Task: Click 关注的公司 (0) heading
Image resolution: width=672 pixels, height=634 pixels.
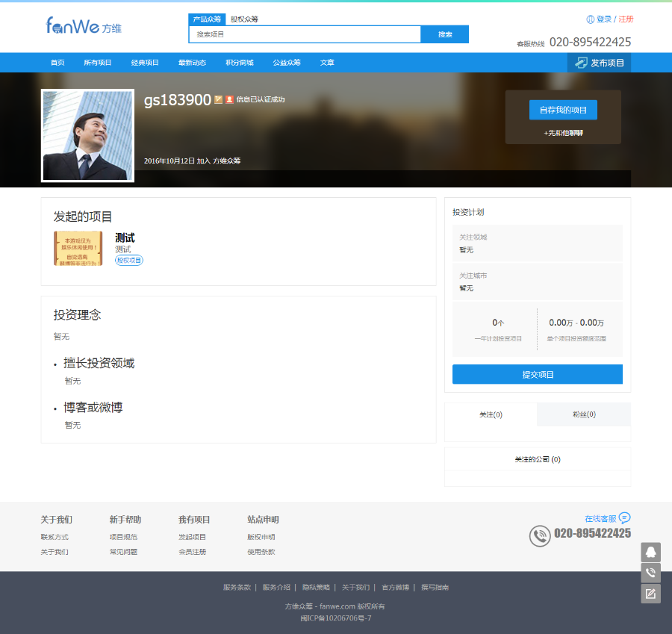Action: pos(538,459)
